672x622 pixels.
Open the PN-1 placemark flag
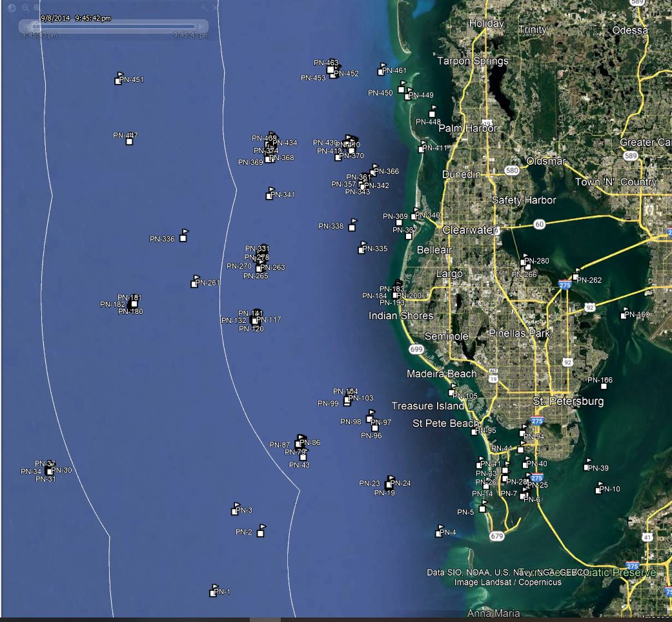[214, 591]
